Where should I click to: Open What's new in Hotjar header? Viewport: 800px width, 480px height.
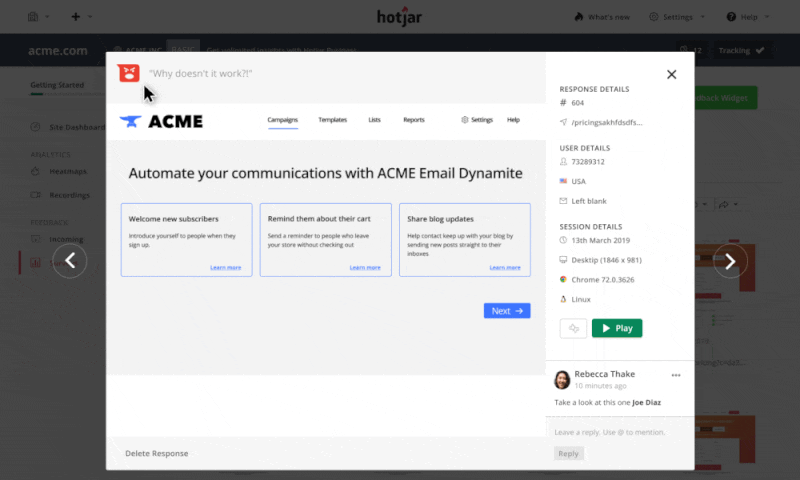tap(602, 17)
